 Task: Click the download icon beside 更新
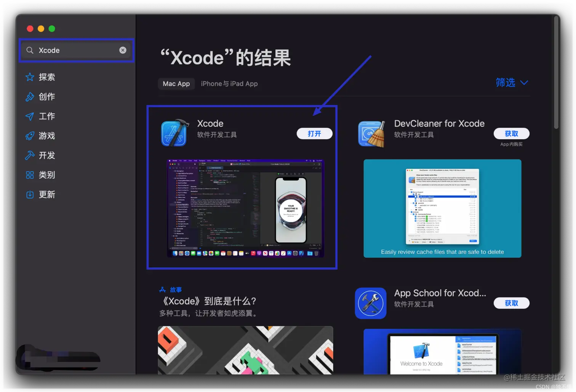(x=30, y=194)
